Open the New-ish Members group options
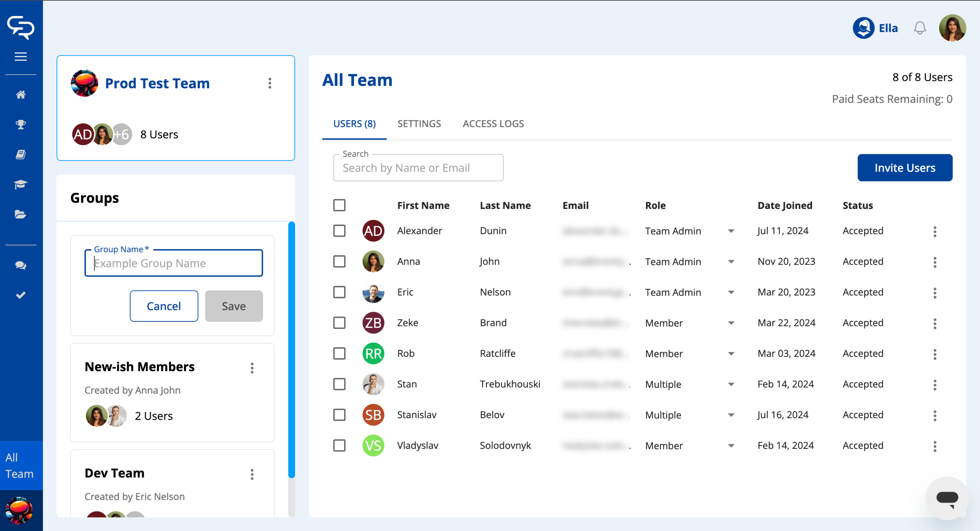The width and height of the screenshot is (980, 531). (x=252, y=368)
